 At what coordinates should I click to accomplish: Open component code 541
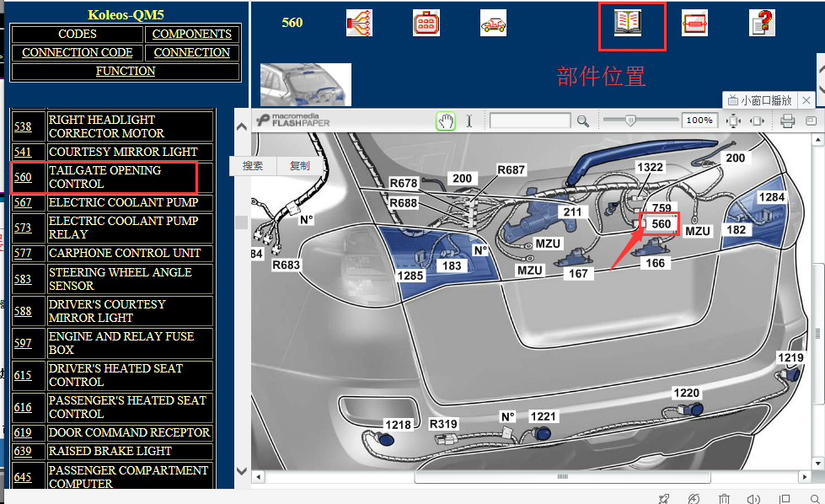click(x=23, y=152)
